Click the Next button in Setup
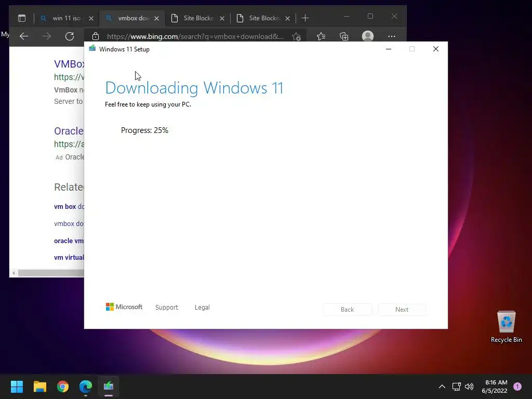 [x=402, y=310]
